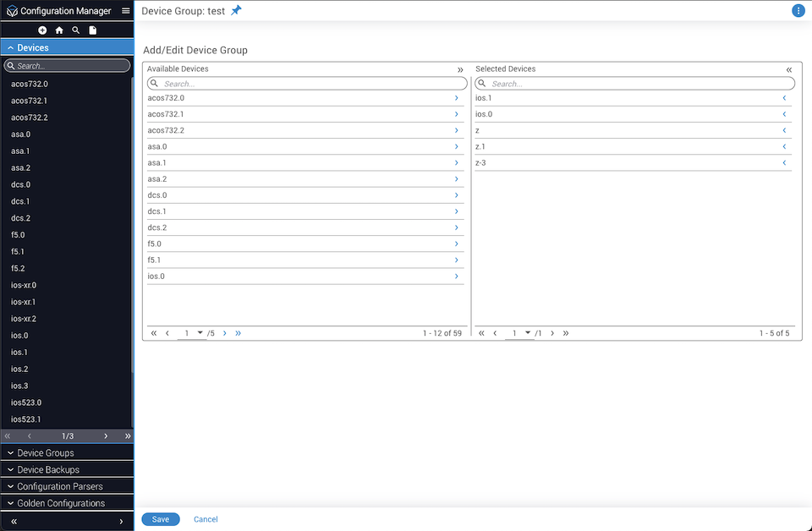Open ios-xr.0 in the sidebar device list
The height and width of the screenshot is (531, 812).
pos(24,285)
